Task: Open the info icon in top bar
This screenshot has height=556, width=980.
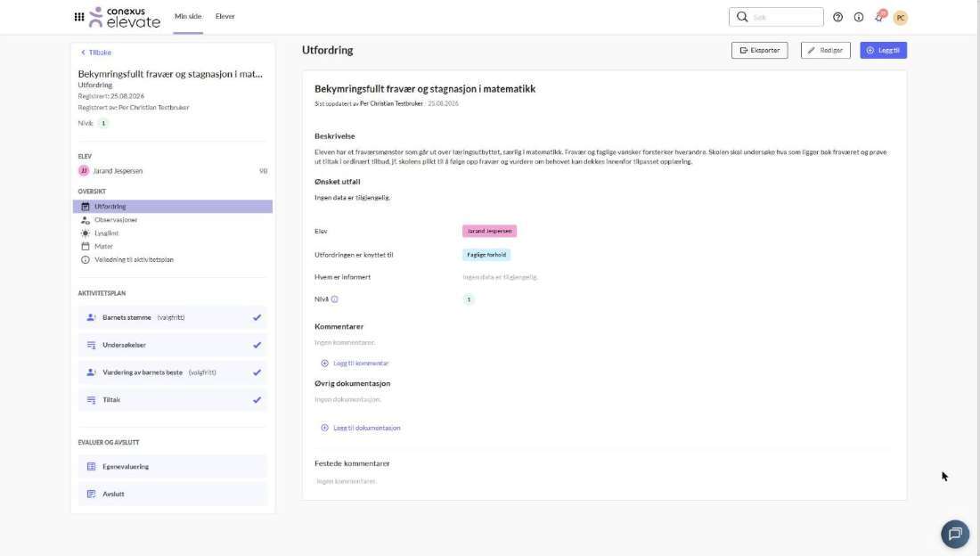Action: point(859,17)
